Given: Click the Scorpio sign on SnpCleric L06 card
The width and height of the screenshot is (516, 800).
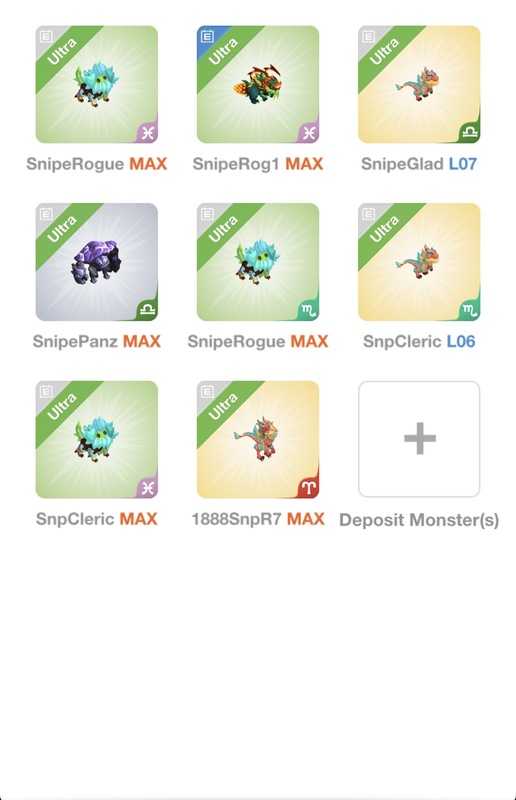Looking at the screenshot, I should coord(470,310).
